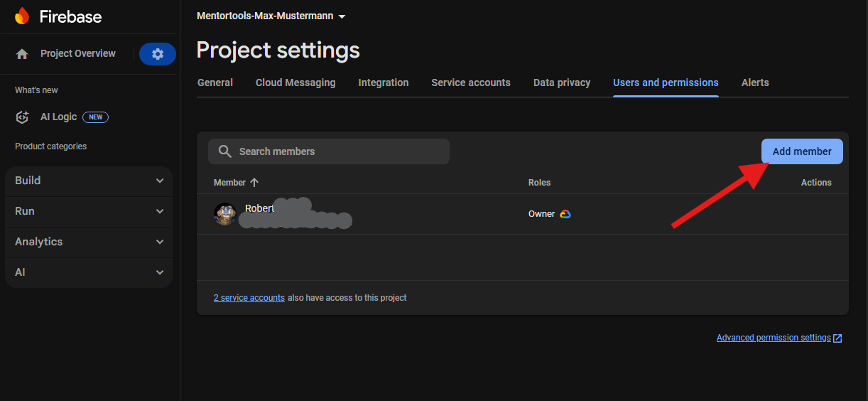Open the Service accounts tab
This screenshot has height=401, width=868.
point(471,82)
